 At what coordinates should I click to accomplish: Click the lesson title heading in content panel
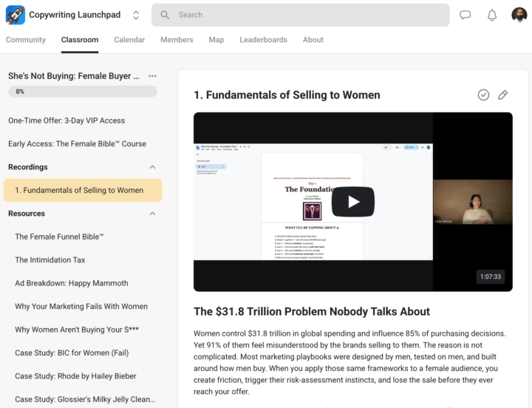pos(287,95)
